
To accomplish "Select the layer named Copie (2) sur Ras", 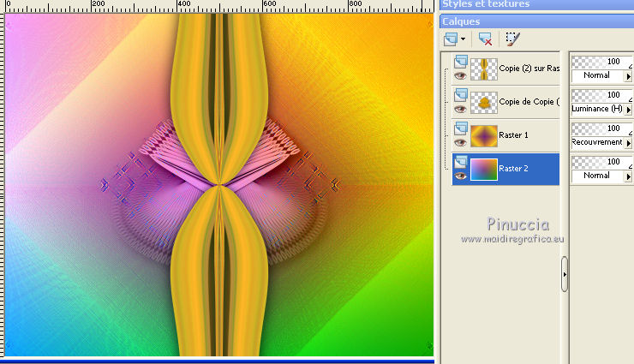I will coord(529,69).
